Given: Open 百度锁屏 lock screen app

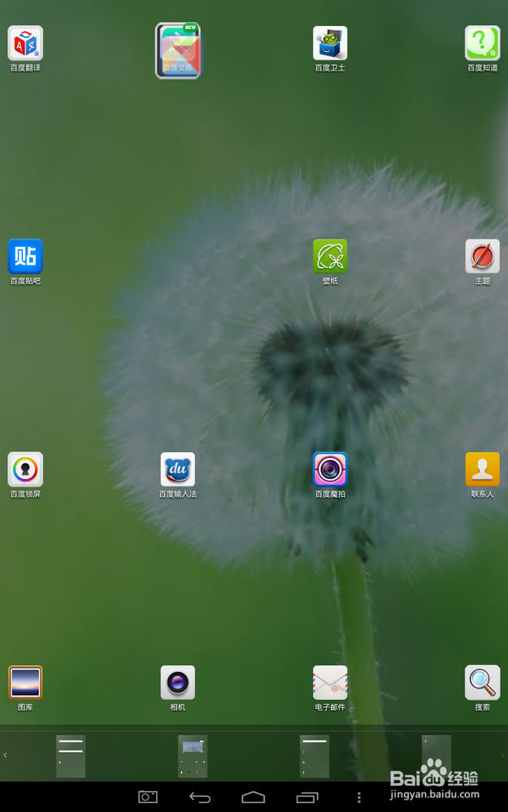Looking at the screenshot, I should 25,469.
